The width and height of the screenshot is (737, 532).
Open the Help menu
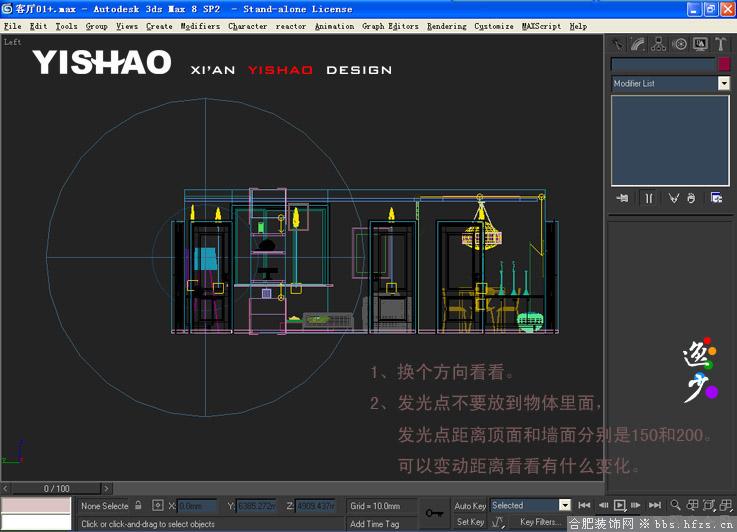578,26
